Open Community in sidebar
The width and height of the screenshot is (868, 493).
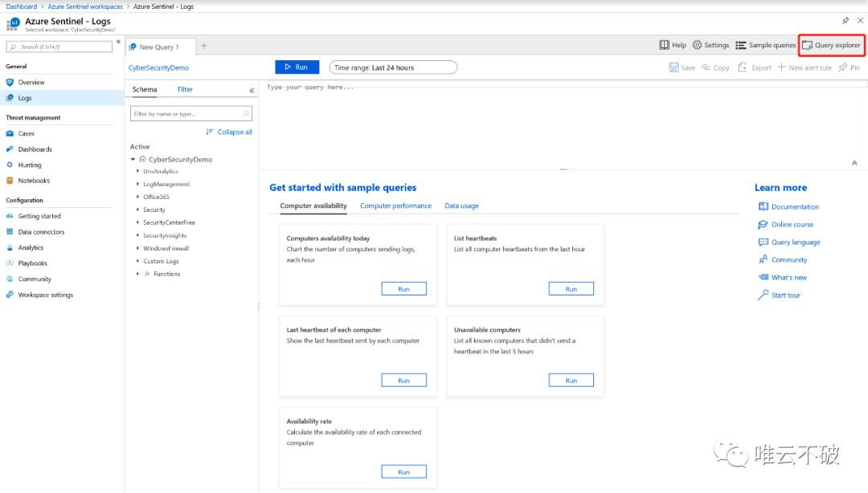(35, 279)
